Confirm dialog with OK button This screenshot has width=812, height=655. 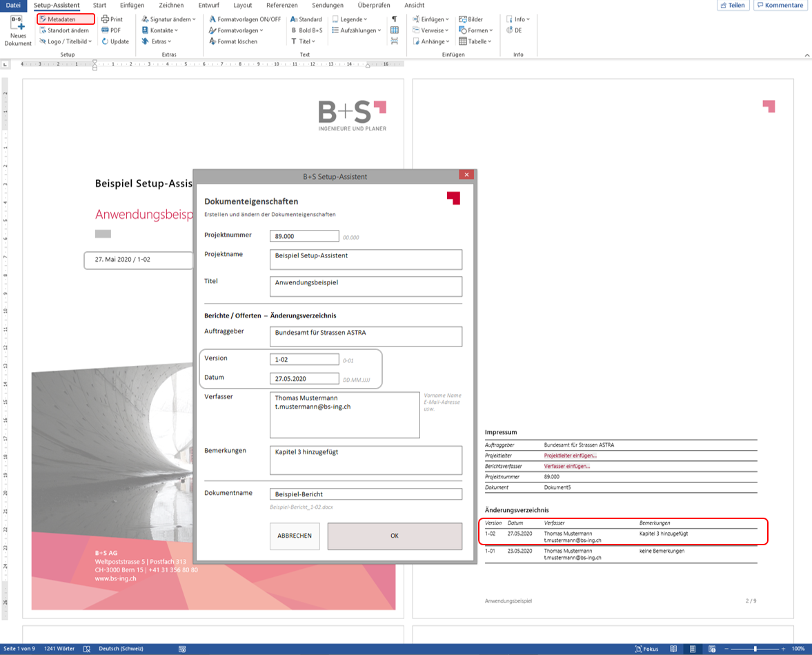pyautogui.click(x=395, y=536)
